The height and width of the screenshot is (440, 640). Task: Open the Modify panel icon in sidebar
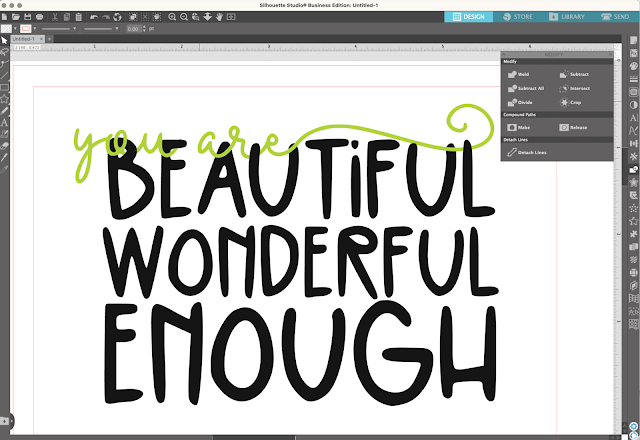coord(633,169)
